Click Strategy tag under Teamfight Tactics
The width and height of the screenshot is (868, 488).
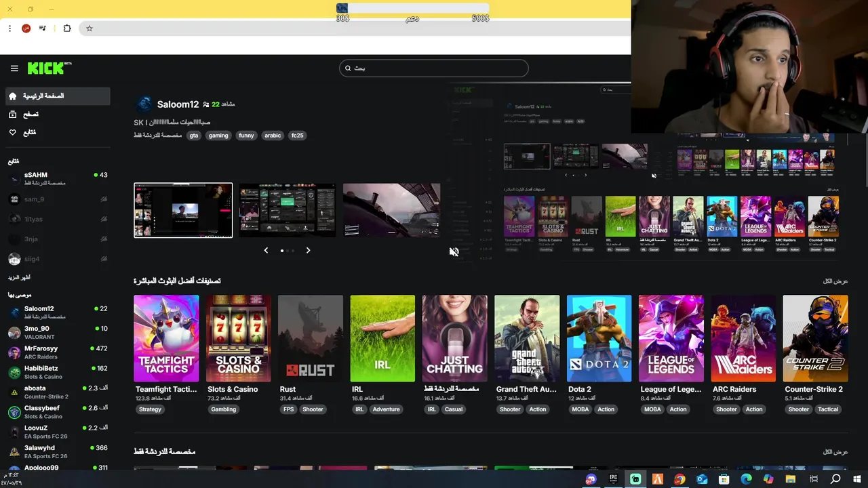pyautogui.click(x=150, y=409)
